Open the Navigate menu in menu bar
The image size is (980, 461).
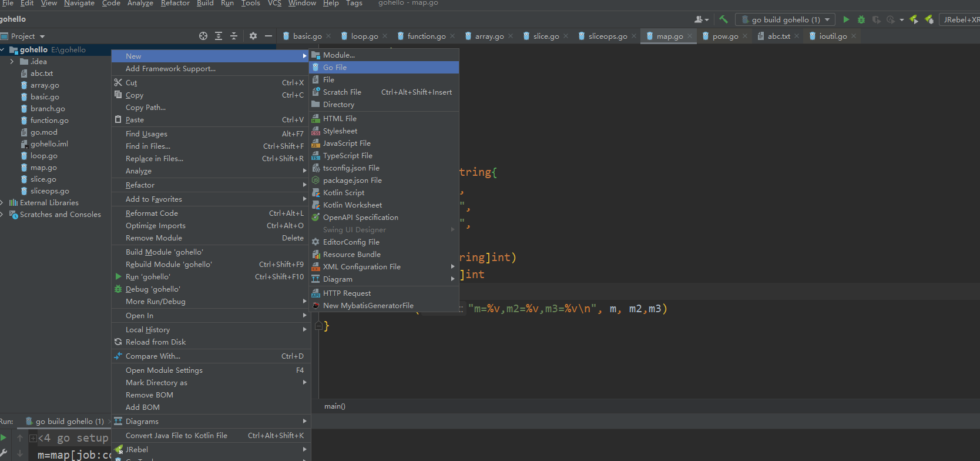point(79,3)
